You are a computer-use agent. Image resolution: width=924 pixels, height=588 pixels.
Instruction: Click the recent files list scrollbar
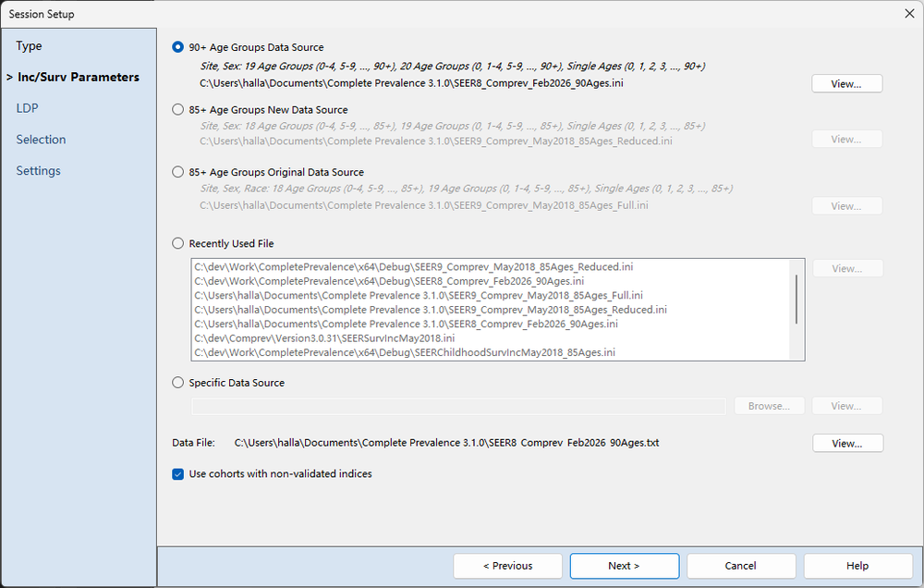click(796, 299)
